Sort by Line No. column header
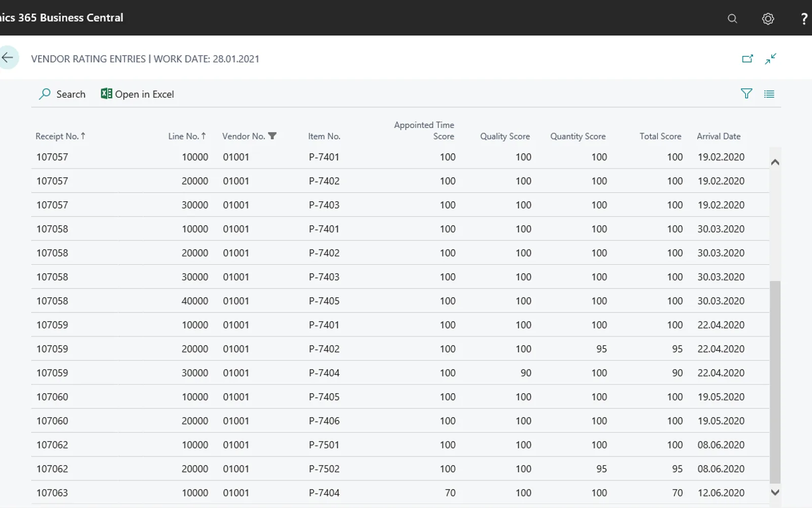 point(187,136)
